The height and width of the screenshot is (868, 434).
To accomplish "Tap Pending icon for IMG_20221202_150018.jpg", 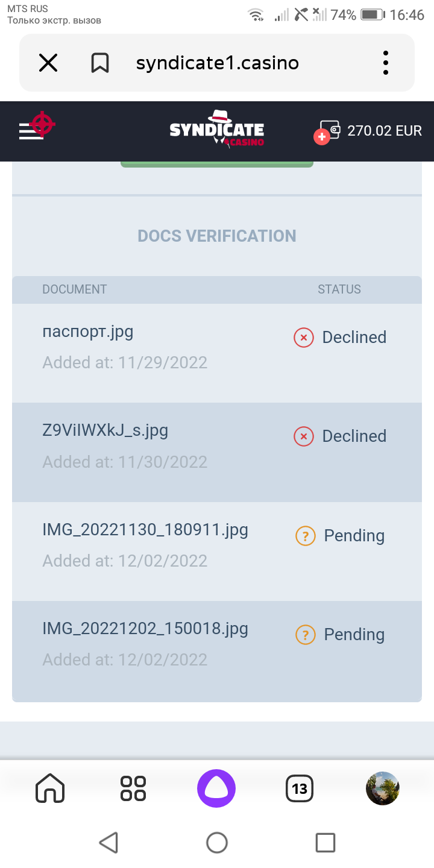I will pos(306,634).
